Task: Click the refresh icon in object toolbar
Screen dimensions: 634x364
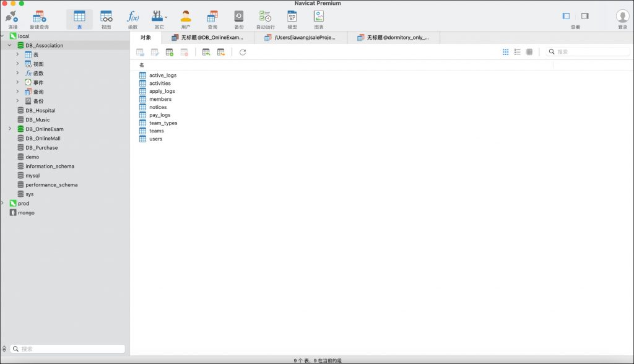Action: (x=243, y=52)
